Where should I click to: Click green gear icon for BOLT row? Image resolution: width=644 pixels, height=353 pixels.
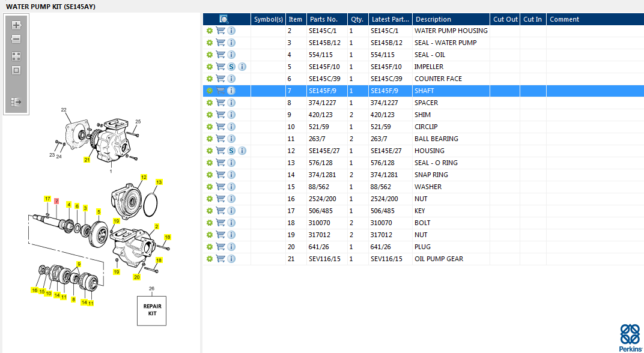click(210, 223)
